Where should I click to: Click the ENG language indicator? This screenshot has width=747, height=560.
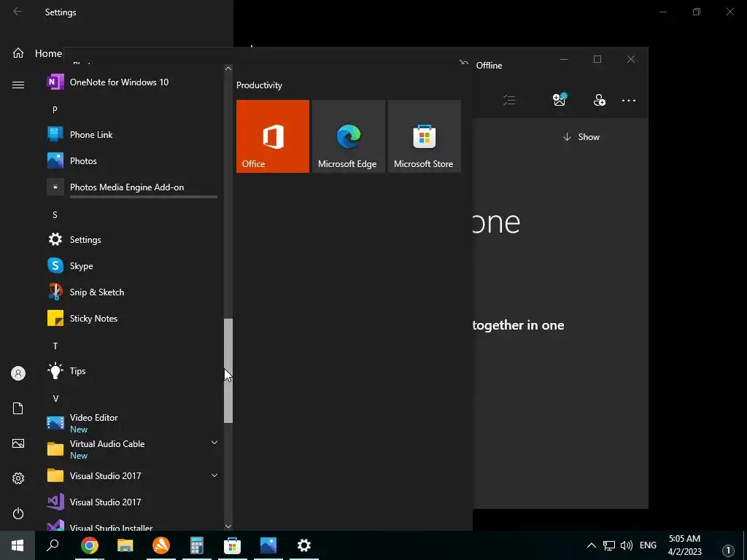point(648,545)
